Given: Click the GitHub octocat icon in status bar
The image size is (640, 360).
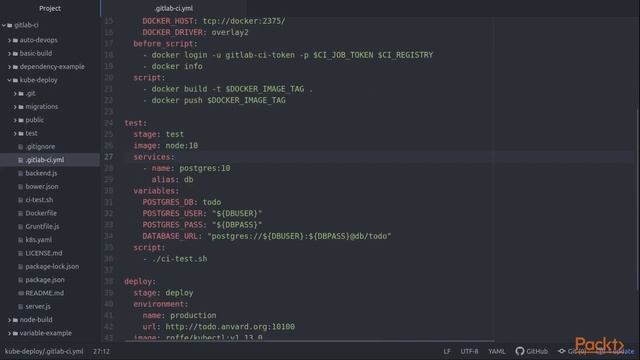Looking at the screenshot, I should coord(520,351).
